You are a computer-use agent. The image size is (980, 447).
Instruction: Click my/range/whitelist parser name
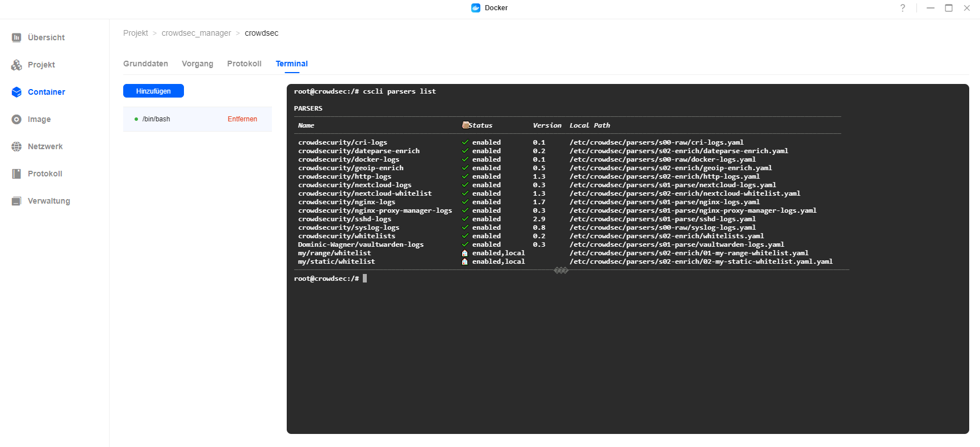334,253
